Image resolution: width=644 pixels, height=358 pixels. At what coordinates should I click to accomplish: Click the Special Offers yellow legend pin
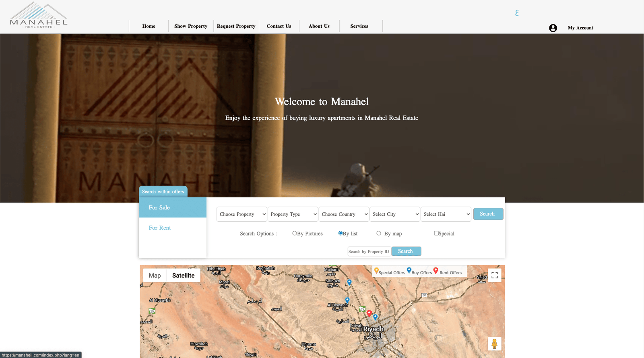(x=376, y=271)
